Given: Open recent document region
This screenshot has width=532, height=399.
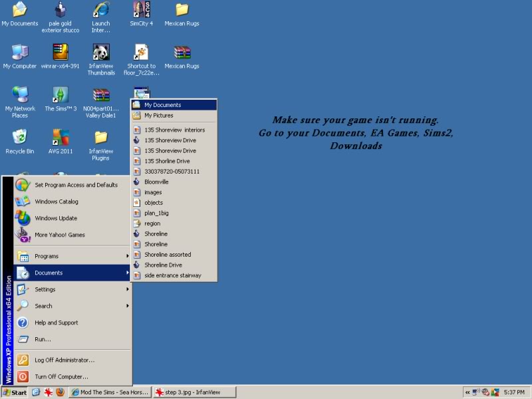Looking at the screenshot, I should (x=174, y=223).
